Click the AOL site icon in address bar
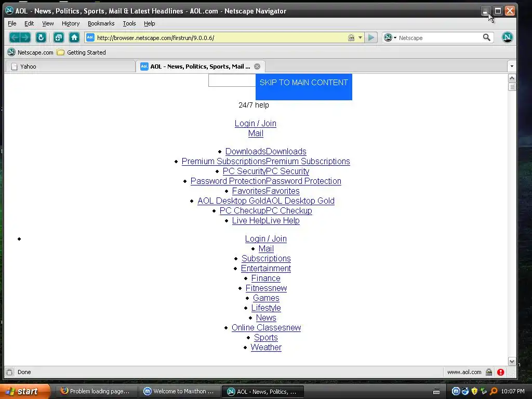 90,37
